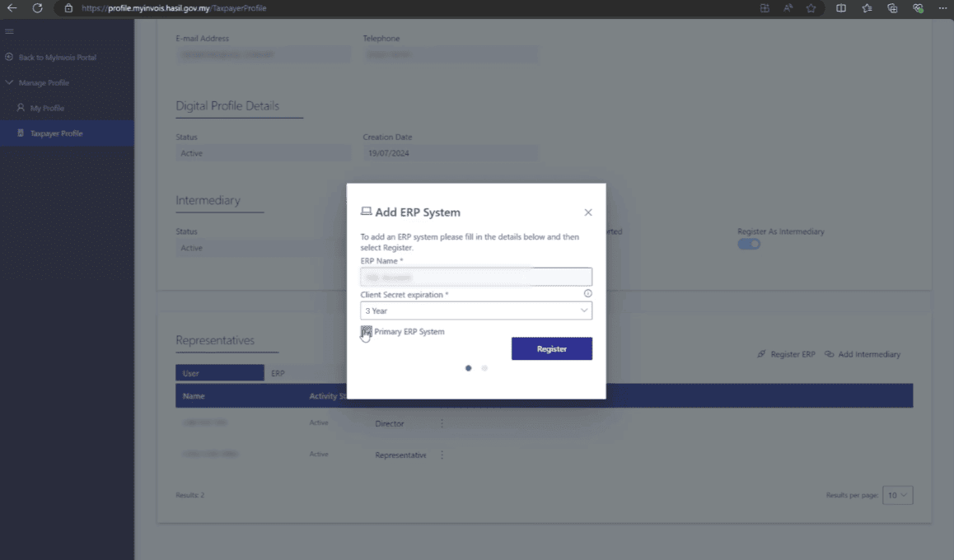Click into the ERP Name field
This screenshot has width=954, height=560.
pyautogui.click(x=476, y=278)
